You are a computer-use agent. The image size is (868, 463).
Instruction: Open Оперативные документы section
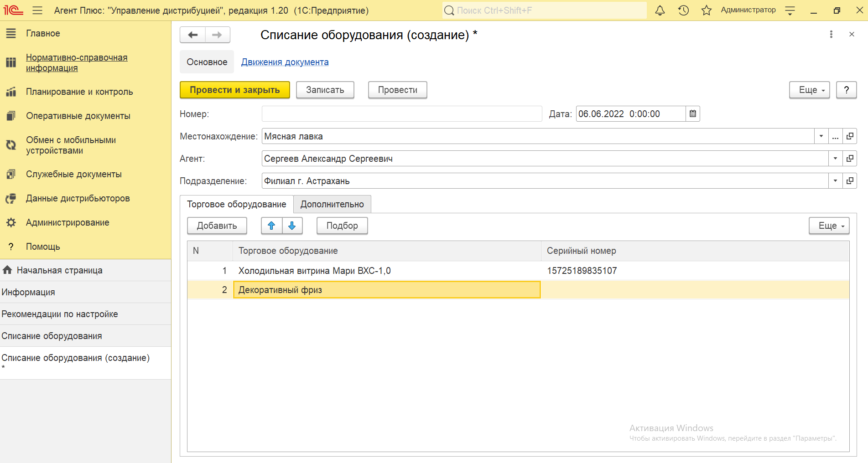[78, 116]
